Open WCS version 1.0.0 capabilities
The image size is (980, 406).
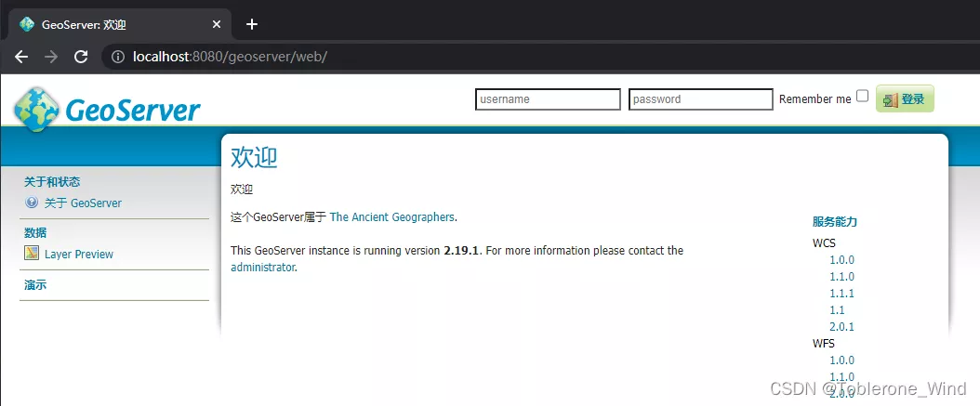click(x=841, y=260)
